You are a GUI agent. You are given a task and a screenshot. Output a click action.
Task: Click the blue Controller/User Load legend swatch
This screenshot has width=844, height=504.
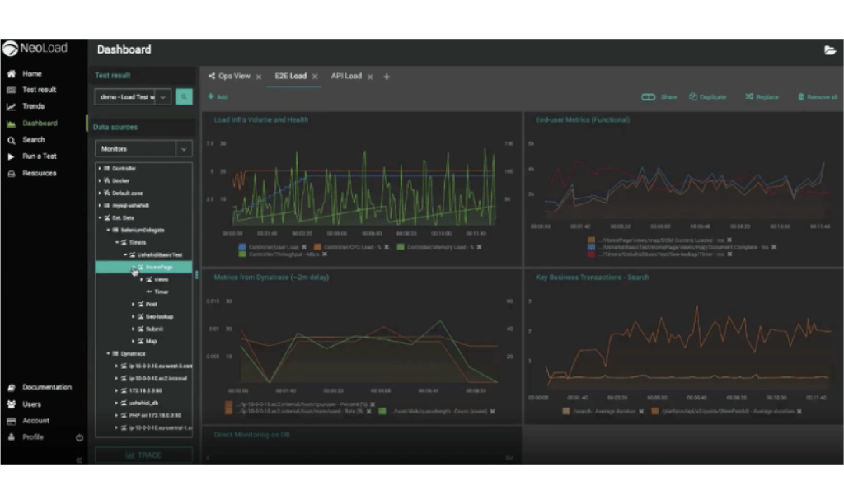pos(241,246)
